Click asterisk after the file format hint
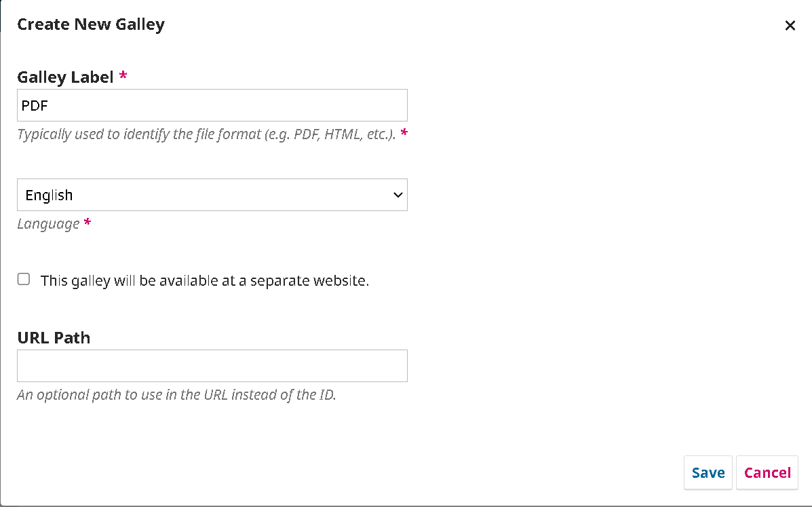This screenshot has height=507, width=812. pos(404,133)
